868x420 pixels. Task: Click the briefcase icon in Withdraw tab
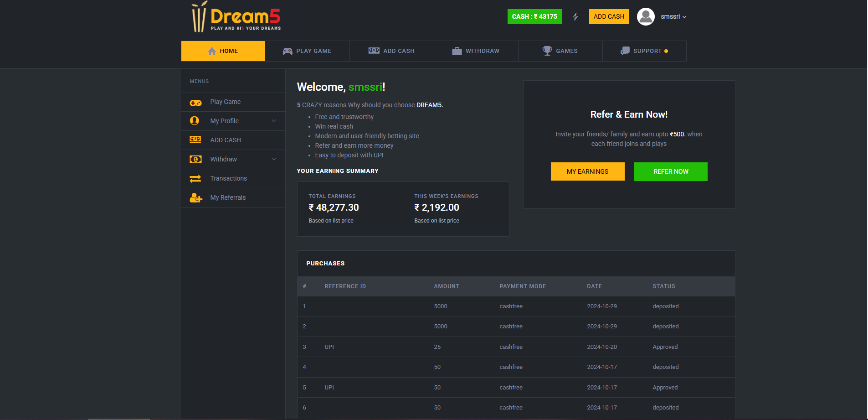point(457,51)
